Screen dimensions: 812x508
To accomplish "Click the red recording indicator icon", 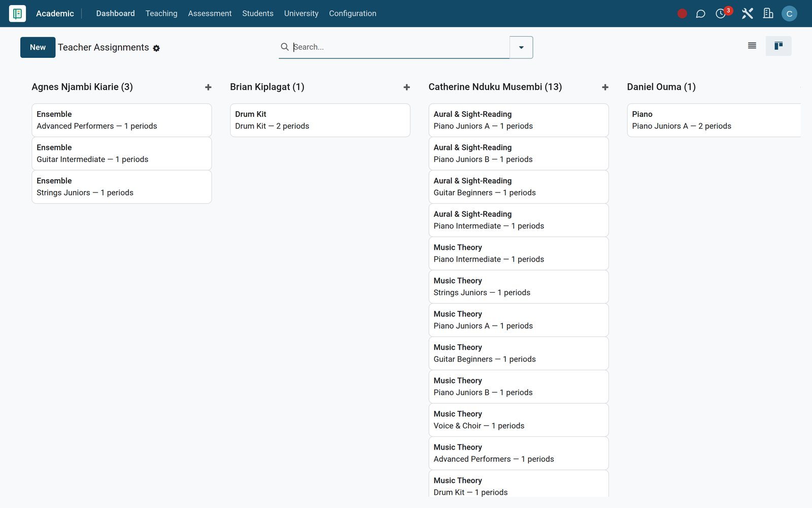I will 682,14.
